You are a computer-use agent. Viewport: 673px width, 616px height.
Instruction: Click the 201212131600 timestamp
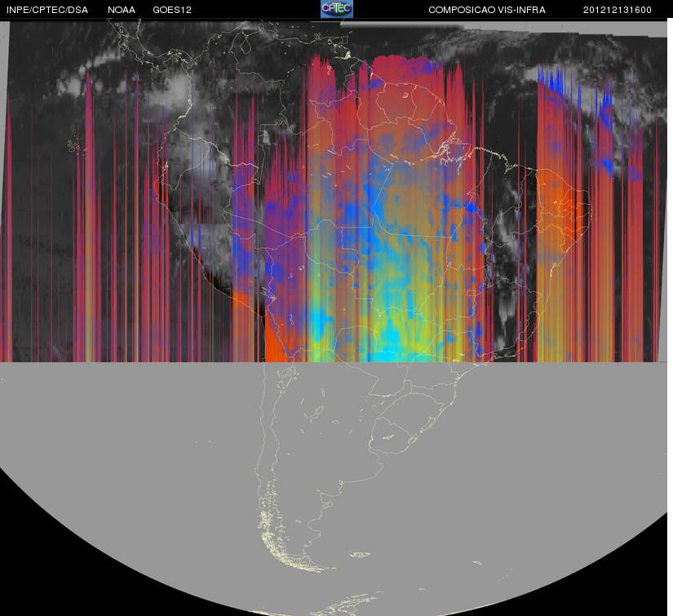[618, 10]
